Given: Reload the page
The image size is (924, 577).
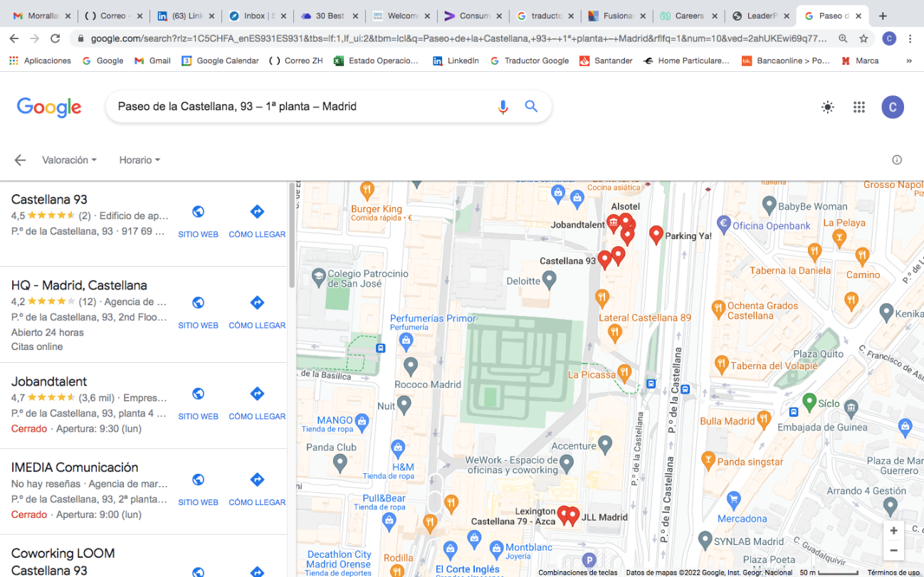Looking at the screenshot, I should 56,38.
